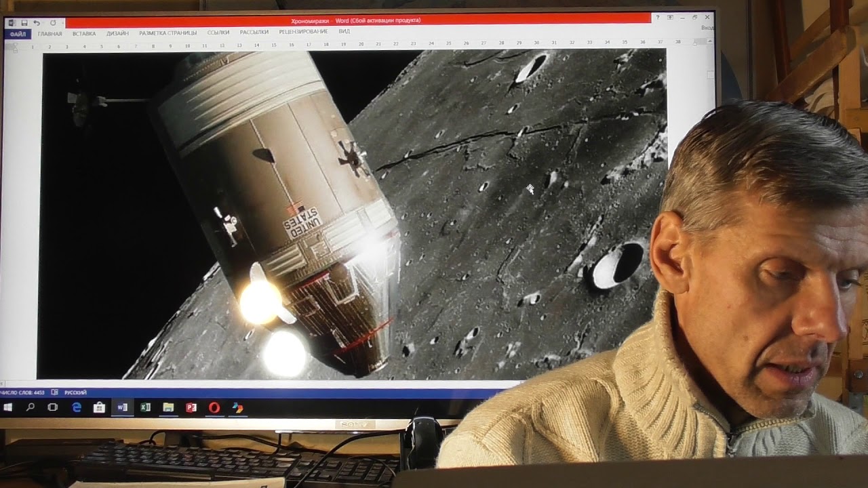Image resolution: width=868 pixels, height=488 pixels.
Task: Open the Windows Start menu
Action: pos(8,407)
